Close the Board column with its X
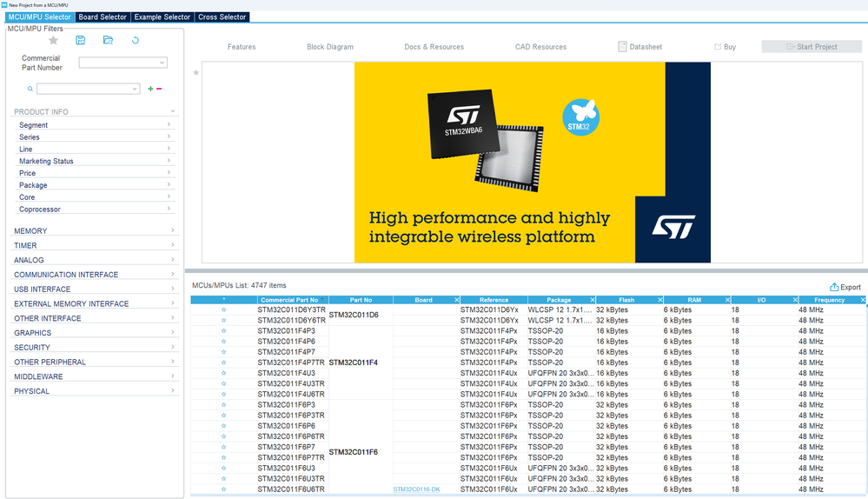This screenshot has width=868, height=499. [x=457, y=300]
